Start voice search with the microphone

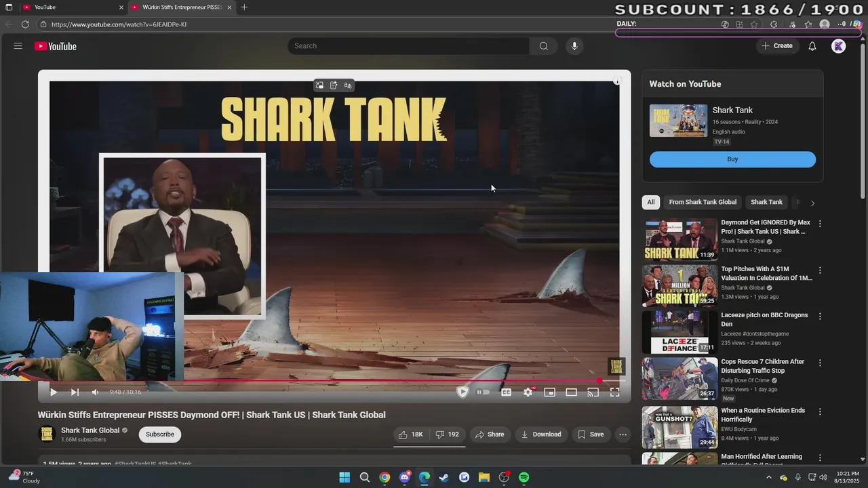point(574,46)
